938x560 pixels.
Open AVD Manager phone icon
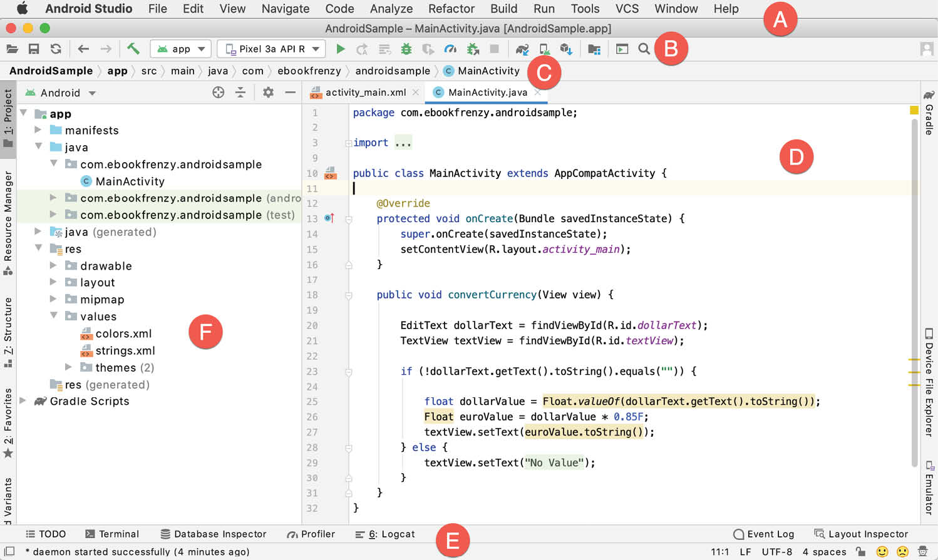click(x=544, y=49)
